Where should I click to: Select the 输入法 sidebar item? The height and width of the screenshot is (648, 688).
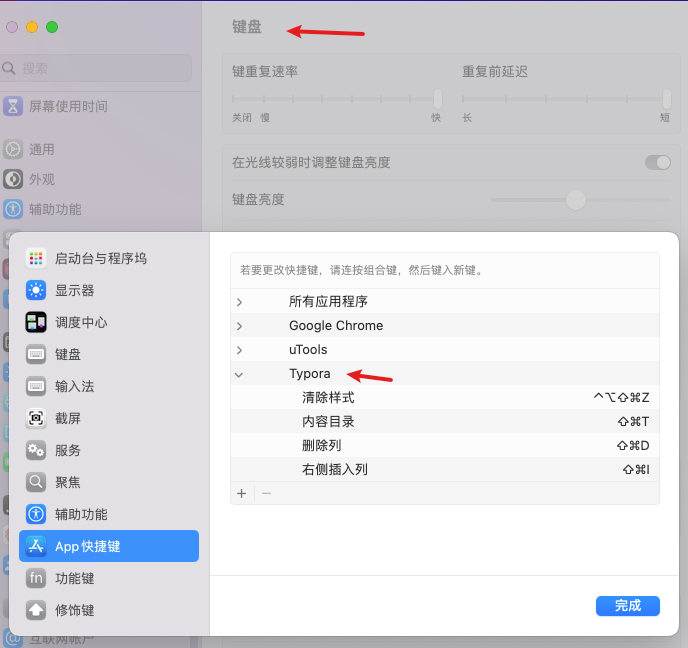[68, 386]
